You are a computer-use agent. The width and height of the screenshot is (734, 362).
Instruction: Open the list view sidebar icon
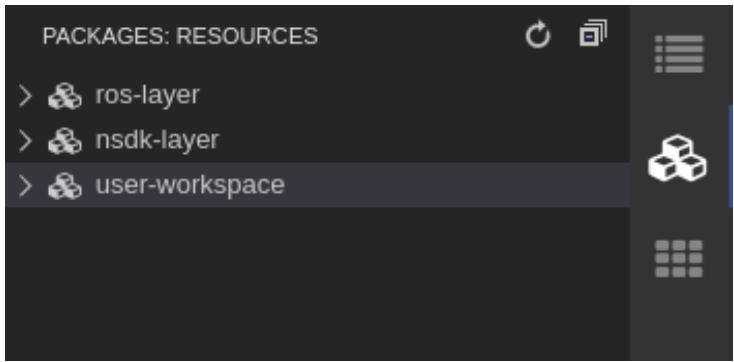tap(679, 54)
